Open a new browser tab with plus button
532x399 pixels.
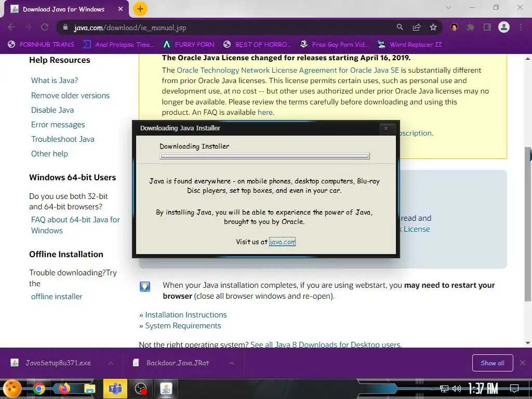pyautogui.click(x=140, y=9)
